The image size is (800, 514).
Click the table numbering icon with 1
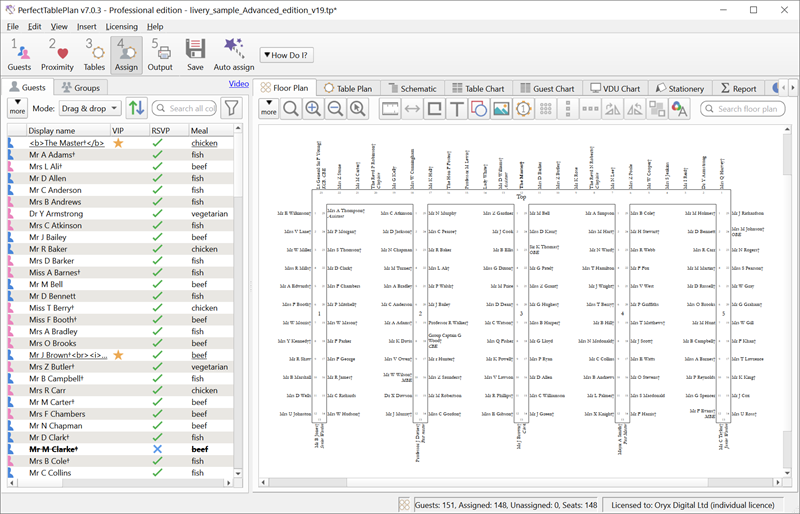click(x=523, y=109)
